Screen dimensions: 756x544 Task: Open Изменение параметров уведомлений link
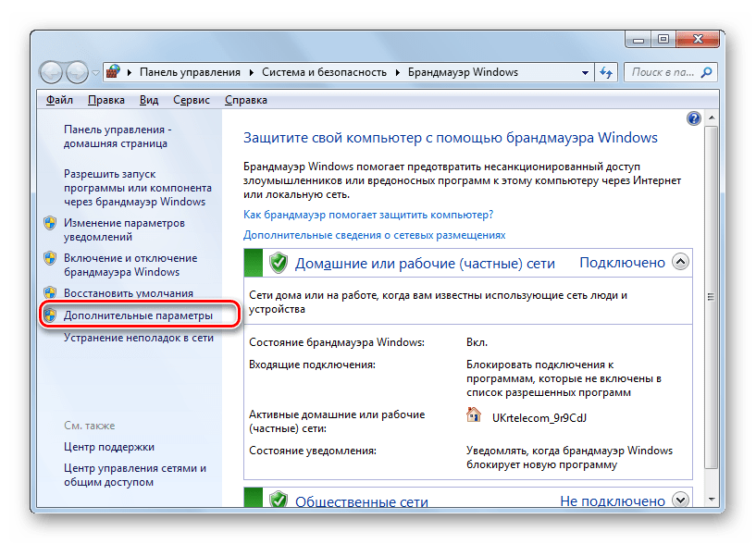coord(124,229)
